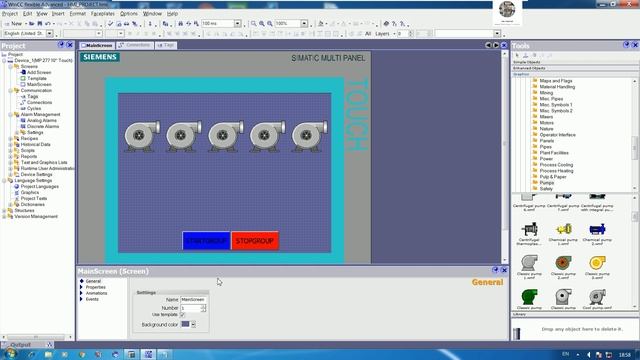Click the Name input field showing MainScreen
Viewport: 640px width, 360px height.
click(x=193, y=300)
